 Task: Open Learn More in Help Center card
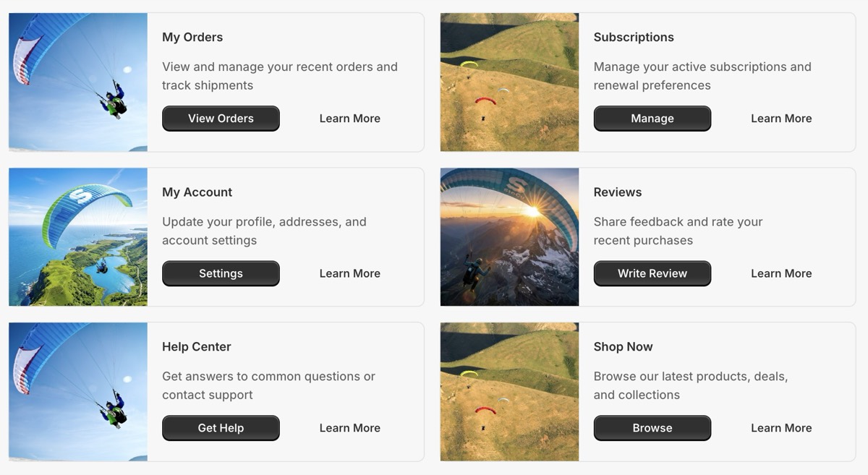coord(350,428)
